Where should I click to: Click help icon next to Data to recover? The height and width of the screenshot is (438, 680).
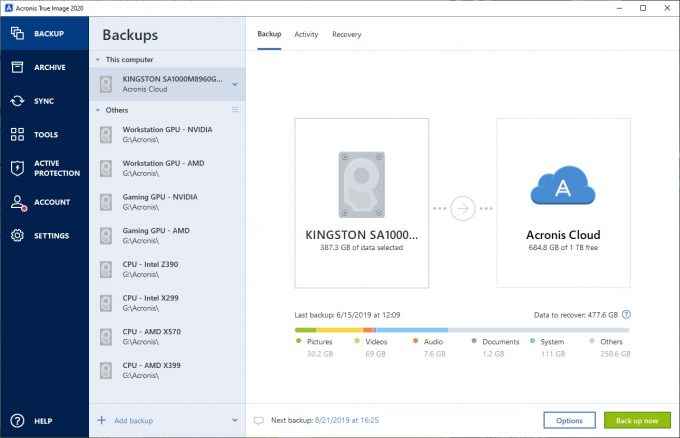click(626, 314)
